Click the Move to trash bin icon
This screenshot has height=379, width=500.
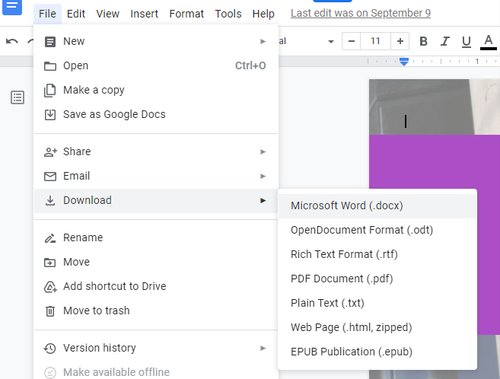(50, 311)
